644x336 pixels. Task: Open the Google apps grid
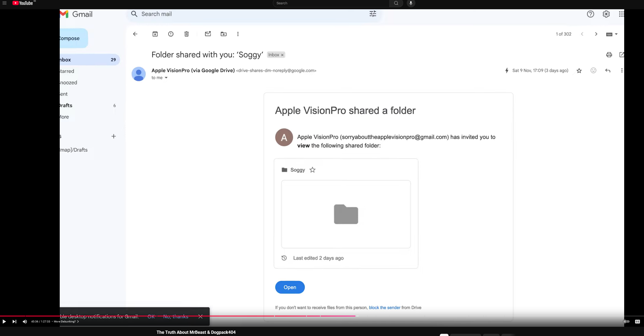pos(621,14)
